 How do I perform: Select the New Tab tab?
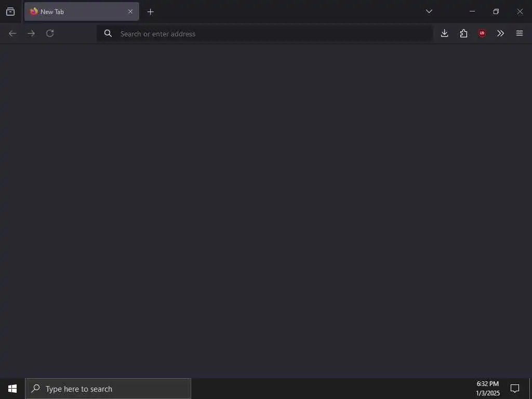82,11
